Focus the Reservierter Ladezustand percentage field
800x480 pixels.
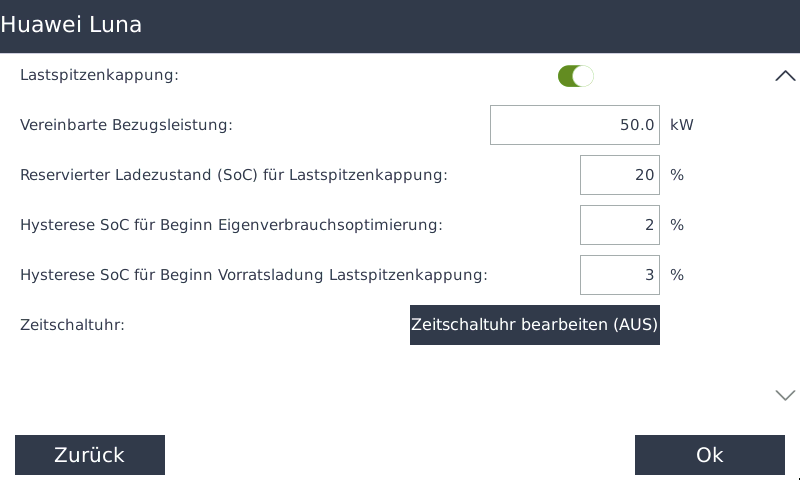pyautogui.click(x=619, y=175)
